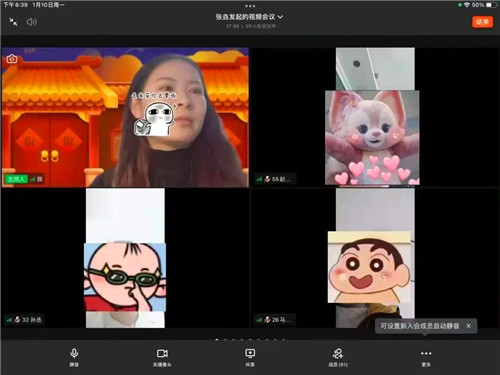Click the muted mic icon on the 26 participant label
This screenshot has width=500, height=375.
coord(267,320)
